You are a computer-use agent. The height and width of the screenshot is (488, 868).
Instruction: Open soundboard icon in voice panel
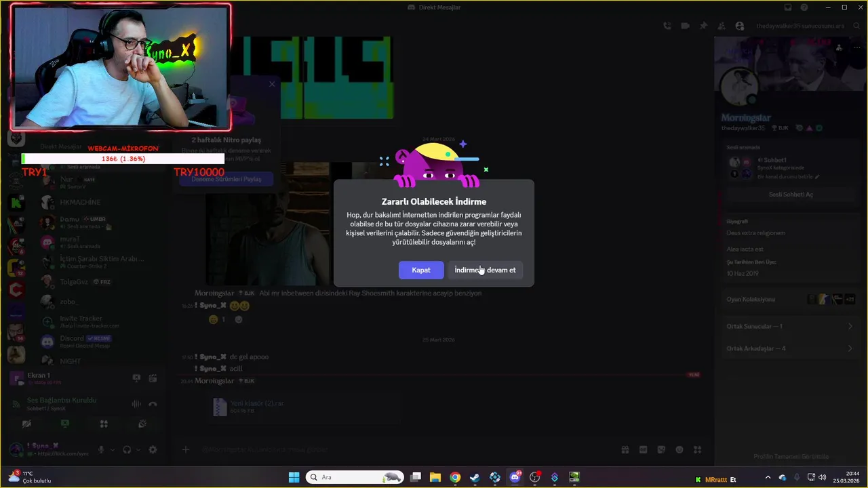pos(142,424)
